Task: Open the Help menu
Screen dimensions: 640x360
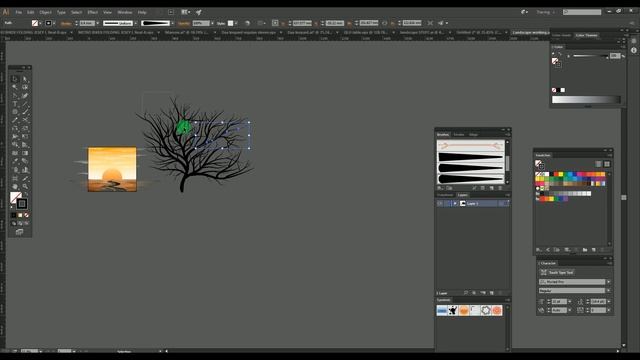Action: tap(142, 12)
